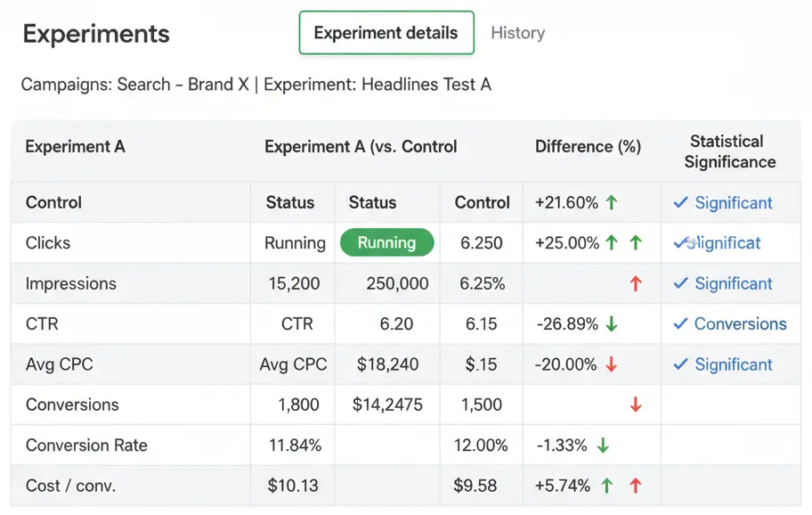
Task: Click the red up arrow in Cost / conv. row
Action: click(x=634, y=483)
